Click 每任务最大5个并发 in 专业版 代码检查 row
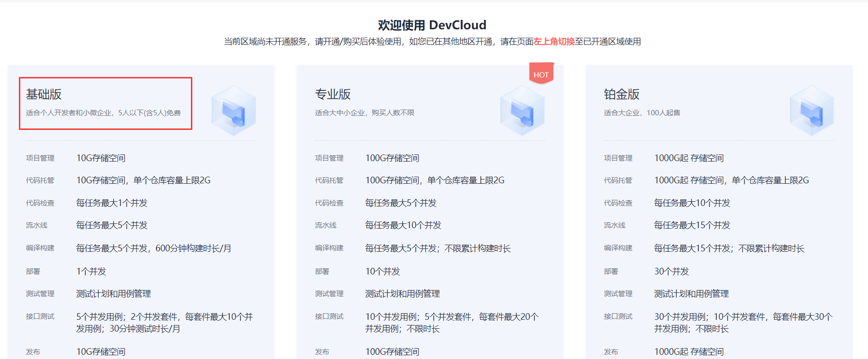Image resolution: width=868 pixels, height=359 pixels. (x=401, y=203)
